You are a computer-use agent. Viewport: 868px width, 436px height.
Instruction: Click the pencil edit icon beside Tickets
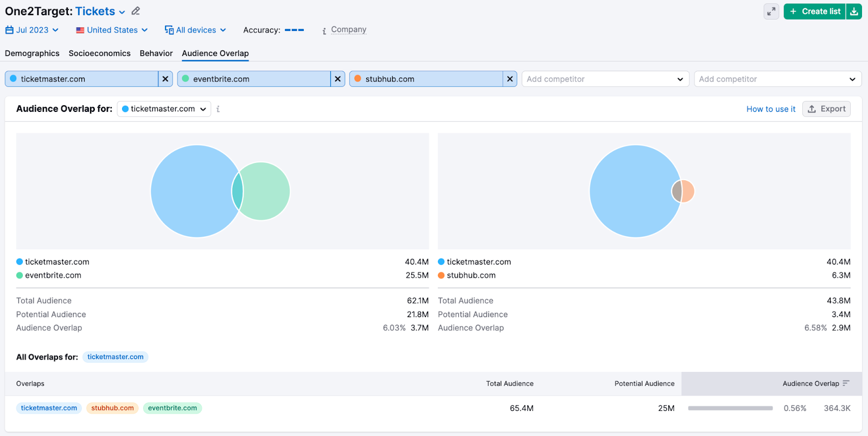point(136,11)
